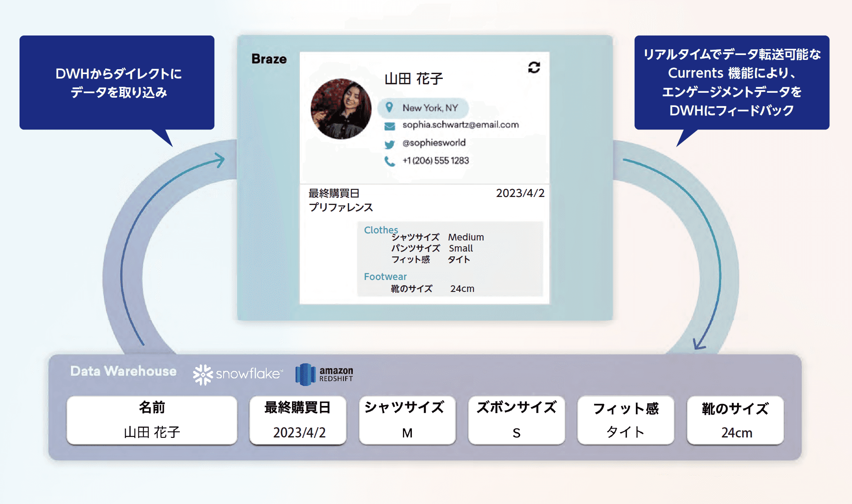Open the Data Warehouse section header
Image resolution: width=852 pixels, height=504 pixels.
[123, 371]
